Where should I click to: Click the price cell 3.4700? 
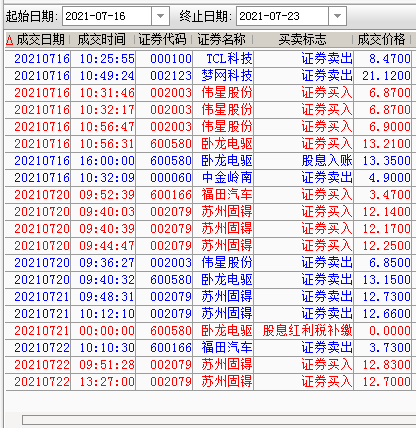[x=383, y=195]
